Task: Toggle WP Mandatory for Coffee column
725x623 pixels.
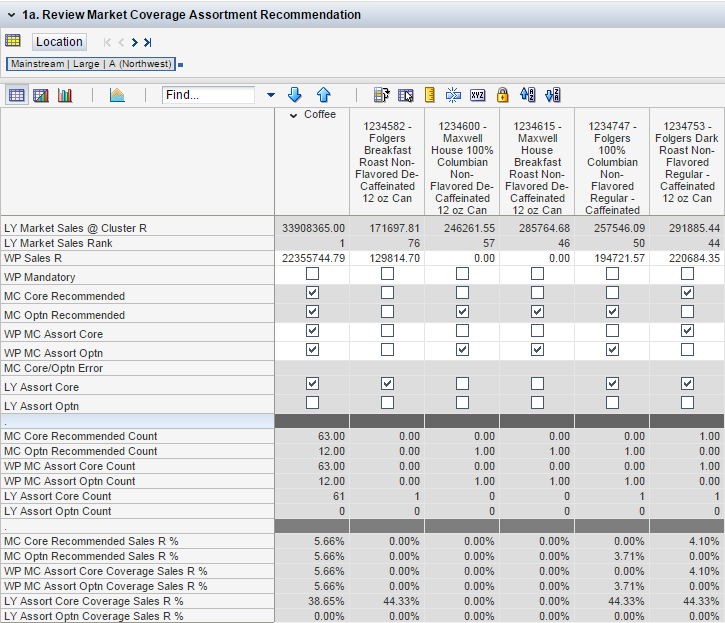Action: [313, 274]
